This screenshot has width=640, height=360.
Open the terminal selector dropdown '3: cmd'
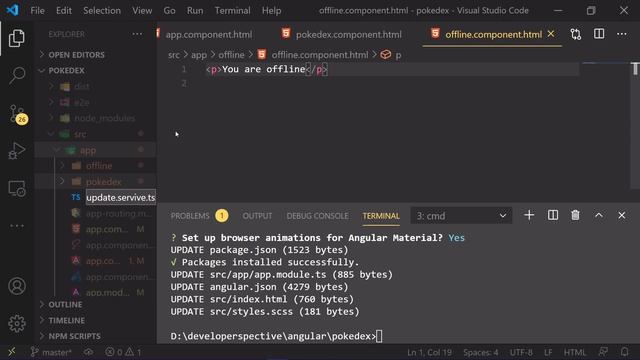point(461,216)
